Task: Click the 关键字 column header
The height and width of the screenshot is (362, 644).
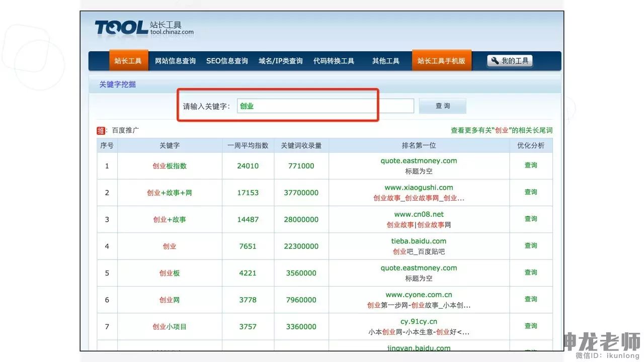Action: coord(170,145)
